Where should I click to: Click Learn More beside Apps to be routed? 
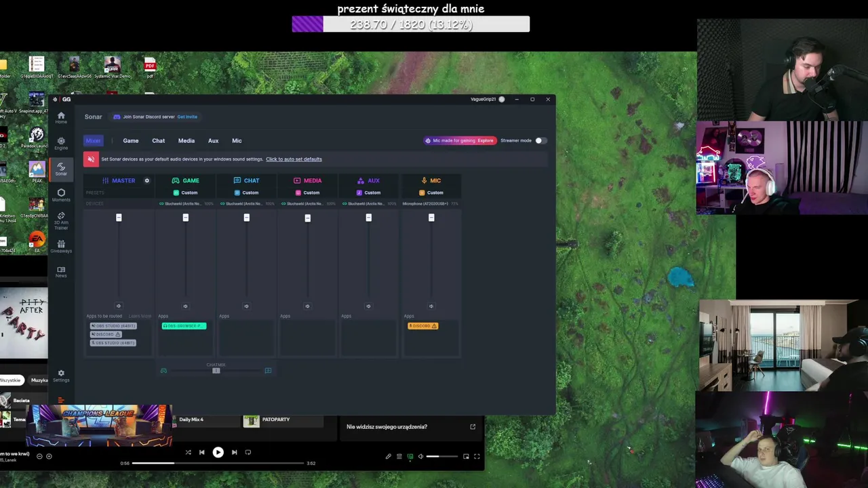[140, 316]
